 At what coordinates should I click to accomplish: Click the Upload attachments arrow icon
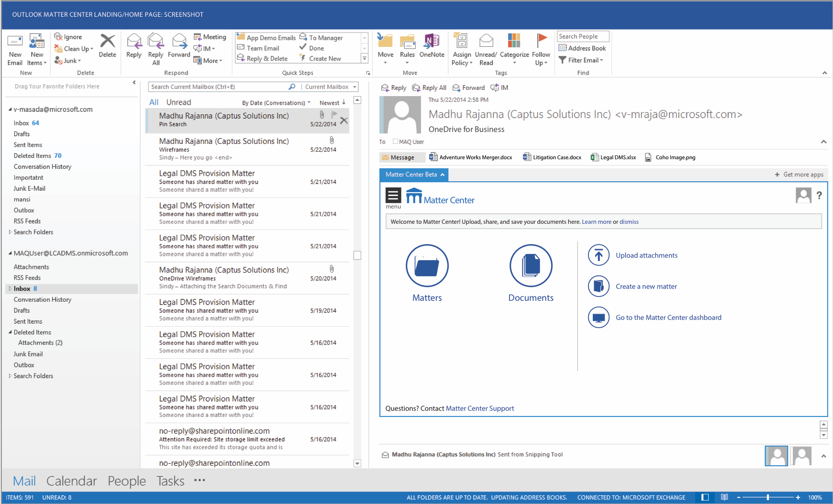(x=599, y=255)
